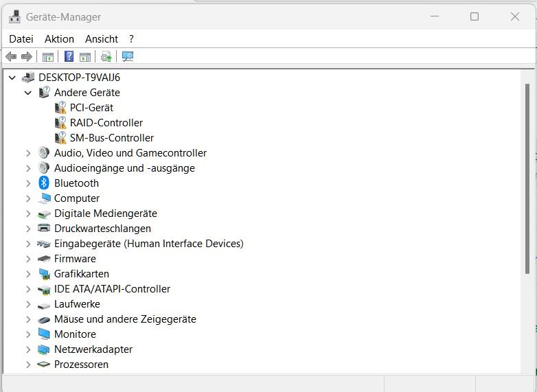Viewport: 537px width, 392px height.
Task: Click the Digitale Mediengeräte icon
Action: click(44, 214)
